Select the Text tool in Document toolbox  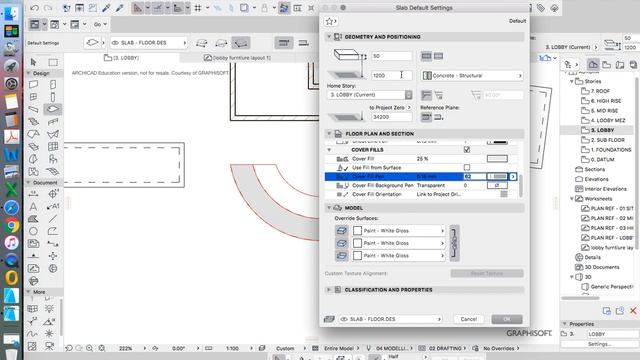(33, 206)
